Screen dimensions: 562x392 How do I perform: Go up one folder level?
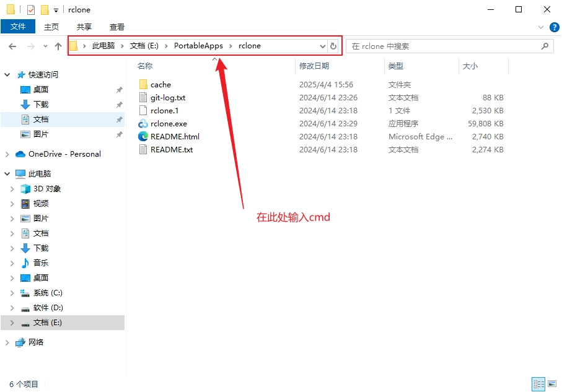click(x=58, y=46)
